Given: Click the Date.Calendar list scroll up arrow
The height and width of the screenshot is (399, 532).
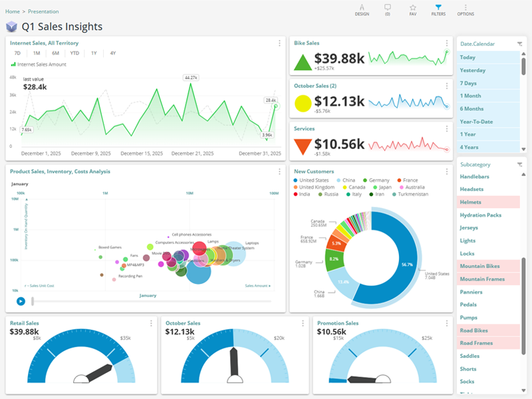Looking at the screenshot, I should [523, 54].
